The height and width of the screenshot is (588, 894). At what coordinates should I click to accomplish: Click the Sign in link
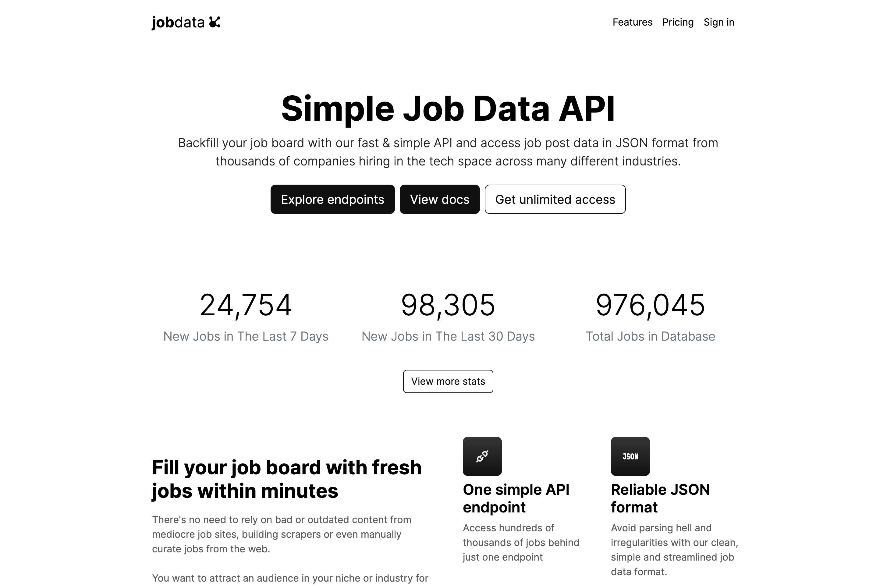point(718,22)
